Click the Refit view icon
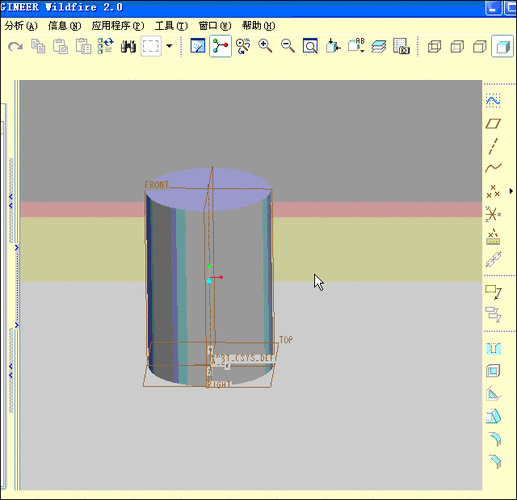 pyautogui.click(x=310, y=46)
